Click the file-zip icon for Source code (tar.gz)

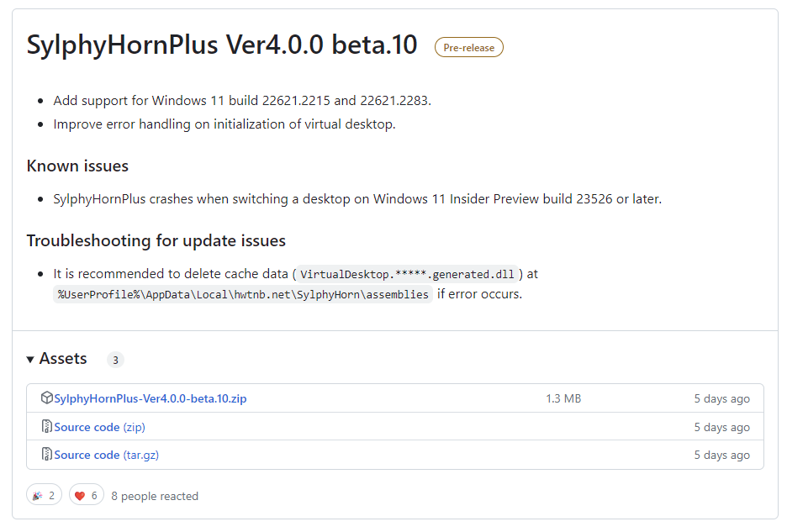(x=47, y=454)
